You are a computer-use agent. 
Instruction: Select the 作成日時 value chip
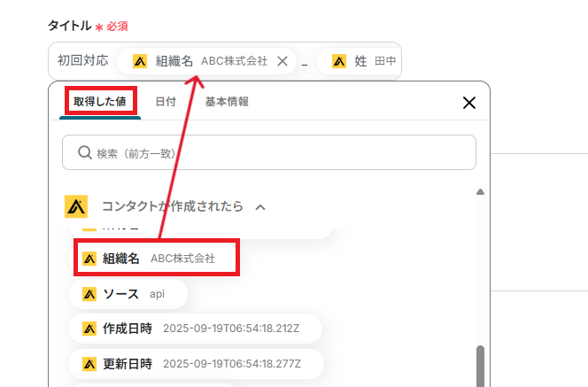click(x=195, y=329)
